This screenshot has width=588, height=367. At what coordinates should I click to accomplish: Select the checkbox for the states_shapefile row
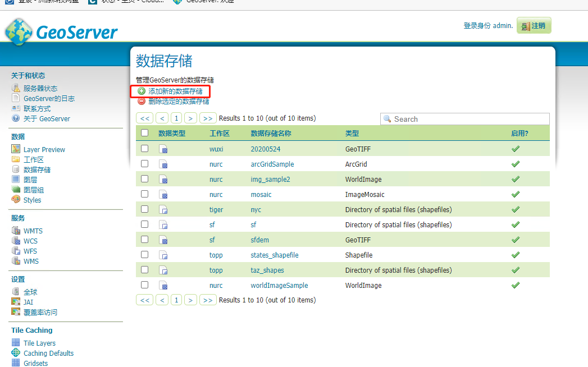point(145,255)
